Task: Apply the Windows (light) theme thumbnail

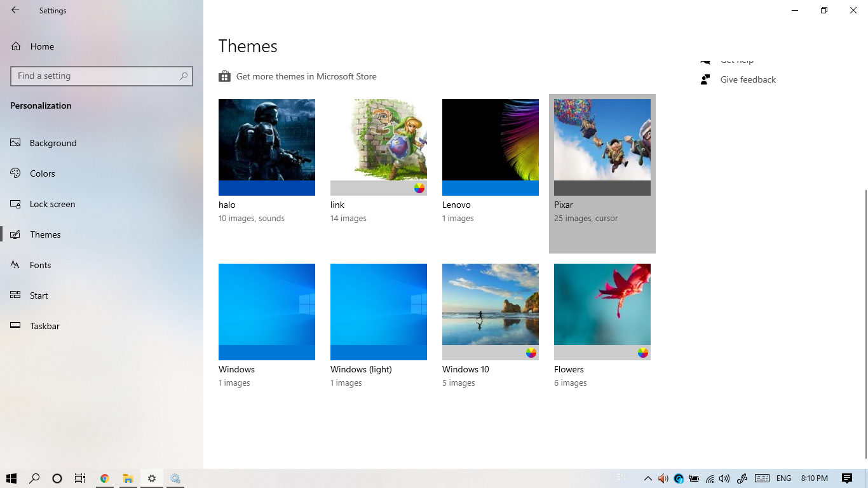Action: point(379,312)
